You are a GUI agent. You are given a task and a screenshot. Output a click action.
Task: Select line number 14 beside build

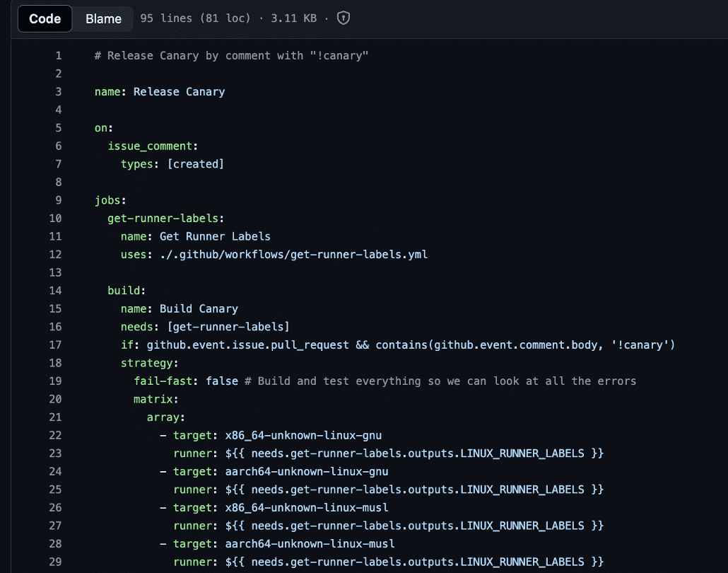point(56,290)
